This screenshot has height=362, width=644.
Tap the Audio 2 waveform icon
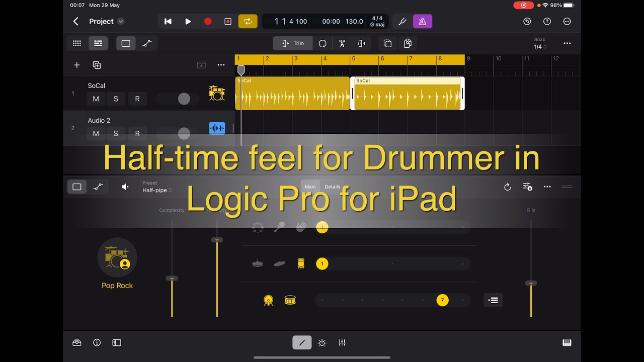[x=217, y=128]
